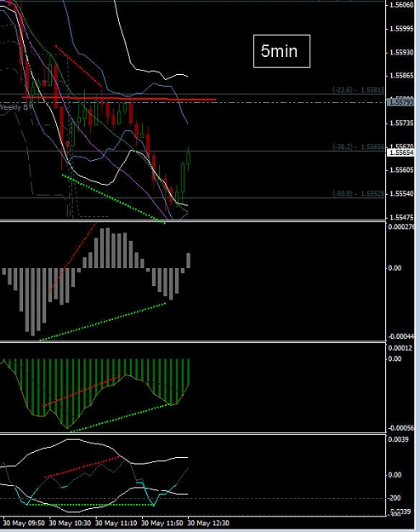The width and height of the screenshot is (420, 532).
Task: Click the 1.55540 price axis label
Action: click(x=401, y=194)
